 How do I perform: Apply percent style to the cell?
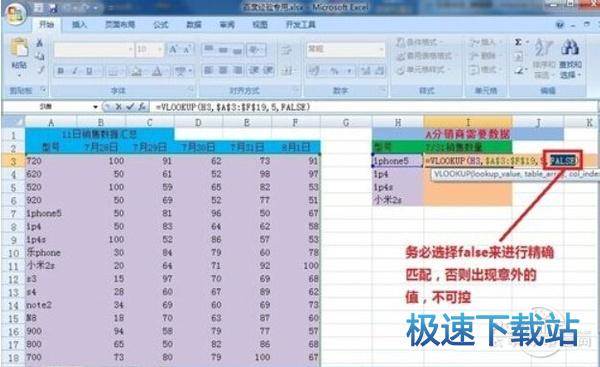coord(334,71)
